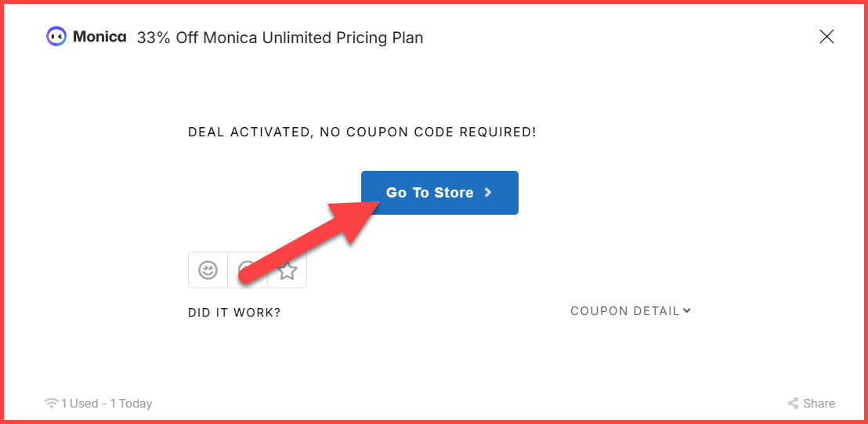The width and height of the screenshot is (868, 424).
Task: Click the signal icon beside usage count
Action: 52,404
